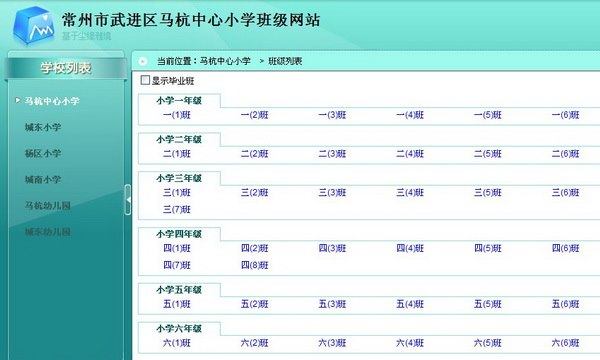Open class 四(6)班

[x=565, y=249]
